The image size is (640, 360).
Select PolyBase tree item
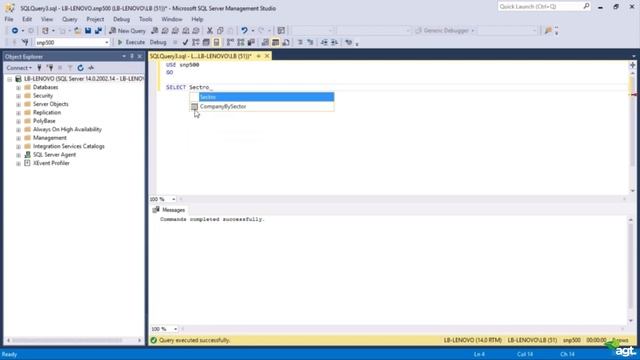[x=44, y=121]
